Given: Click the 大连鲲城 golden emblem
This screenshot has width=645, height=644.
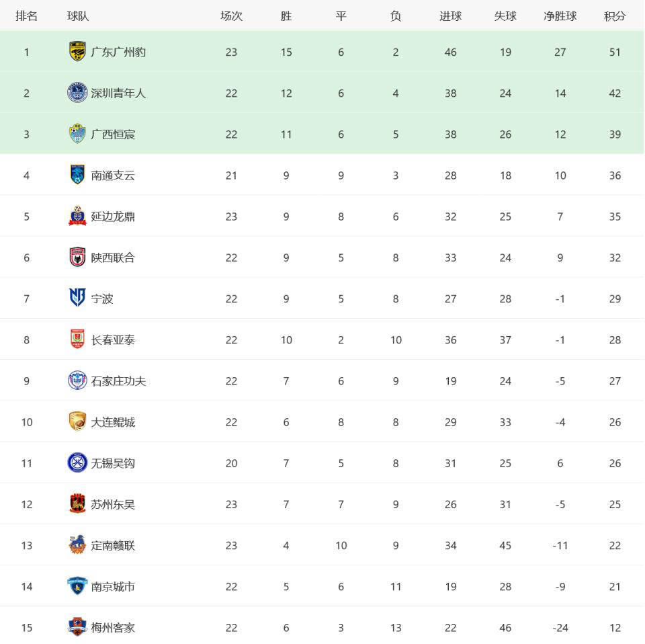Looking at the screenshot, I should click(77, 421).
